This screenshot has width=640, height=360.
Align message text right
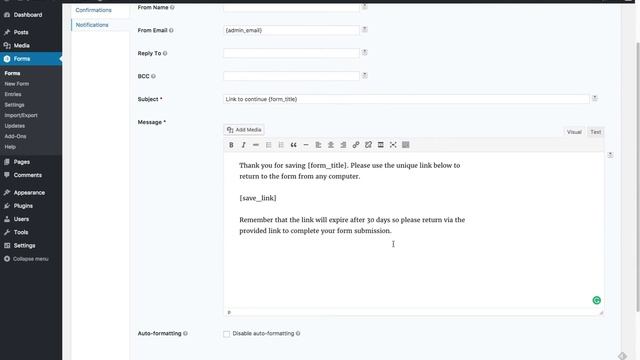coord(343,145)
